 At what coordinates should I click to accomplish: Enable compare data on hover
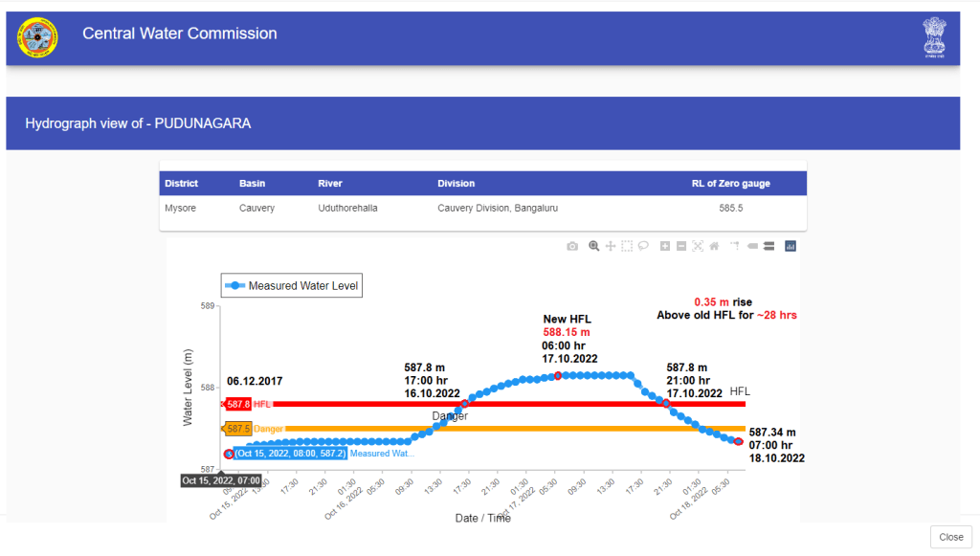[x=768, y=246]
